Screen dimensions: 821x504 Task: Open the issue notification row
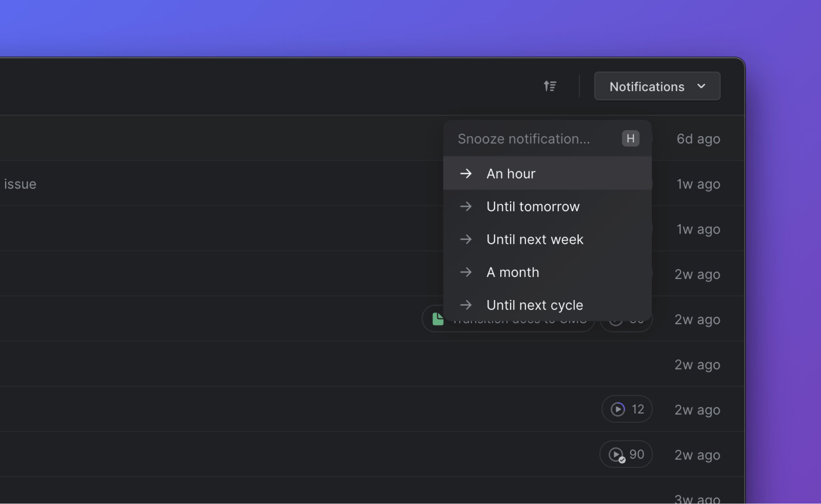pyautogui.click(x=20, y=184)
